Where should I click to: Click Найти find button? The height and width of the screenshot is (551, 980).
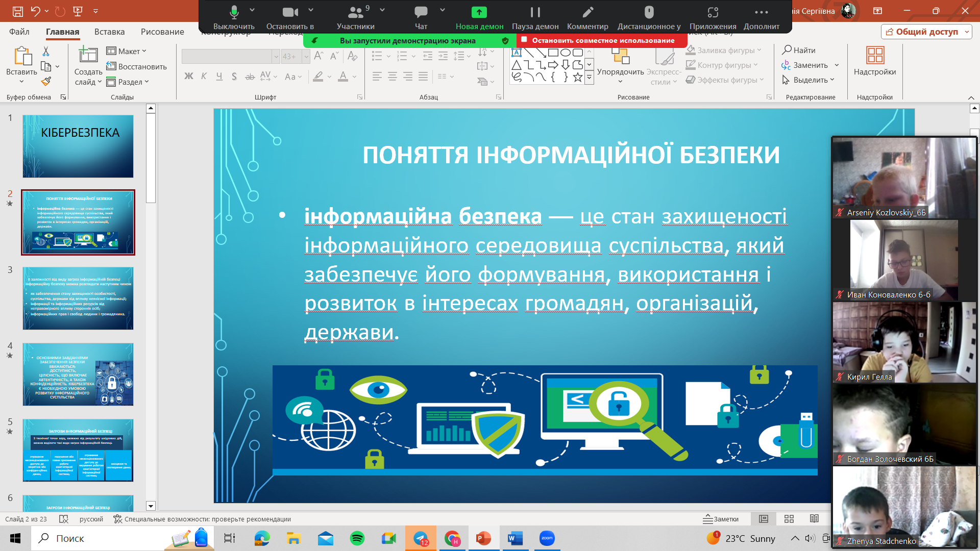point(799,50)
